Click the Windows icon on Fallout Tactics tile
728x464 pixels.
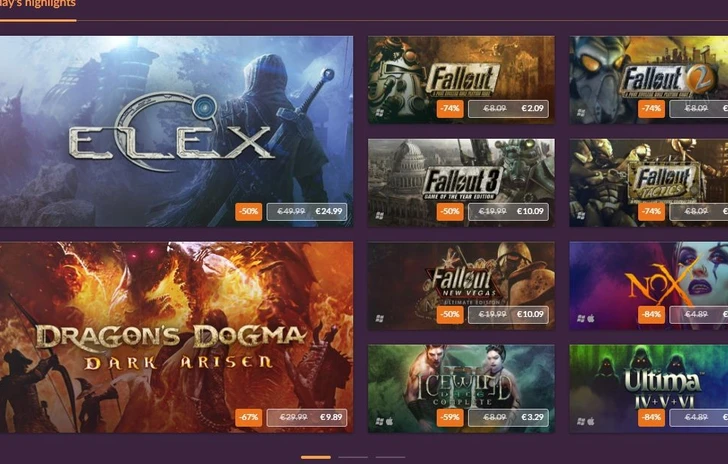click(x=581, y=216)
